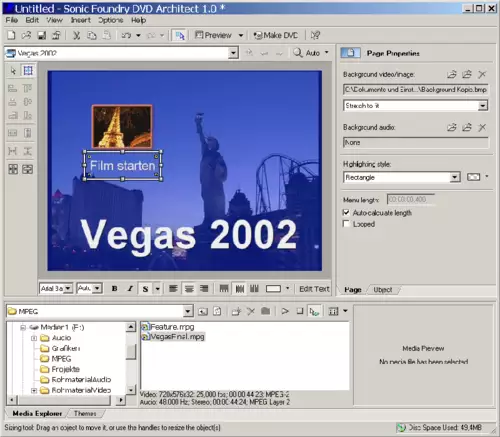This screenshot has width=500, height=437.
Task: Click the Up One Level folder icon
Action: click(203, 311)
